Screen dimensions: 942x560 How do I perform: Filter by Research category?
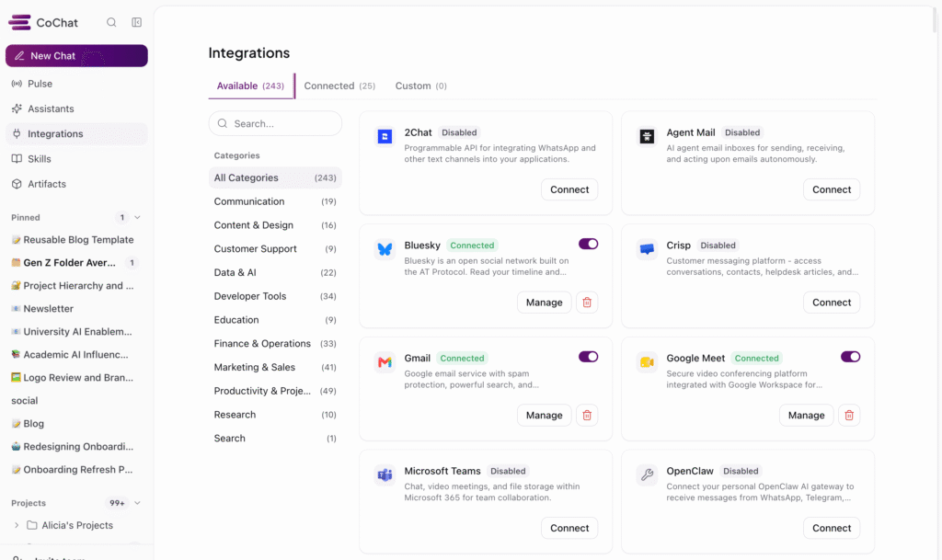point(275,415)
